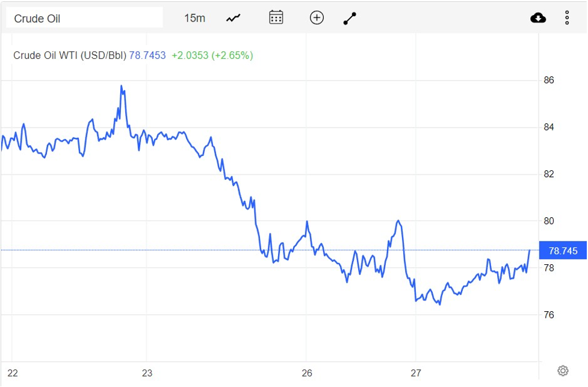The width and height of the screenshot is (588, 387).
Task: Click the green +2.0353 (+2.65%) change value
Action: coord(212,55)
